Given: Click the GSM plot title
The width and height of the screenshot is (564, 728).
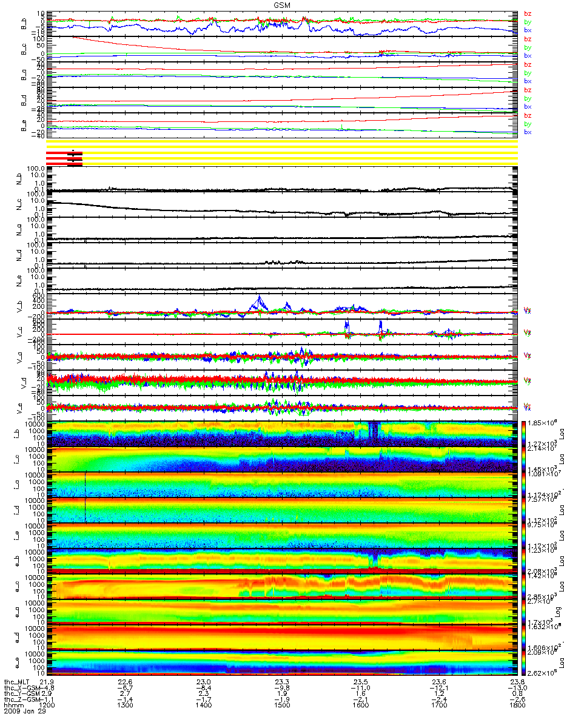Looking at the screenshot, I should coord(281,5).
